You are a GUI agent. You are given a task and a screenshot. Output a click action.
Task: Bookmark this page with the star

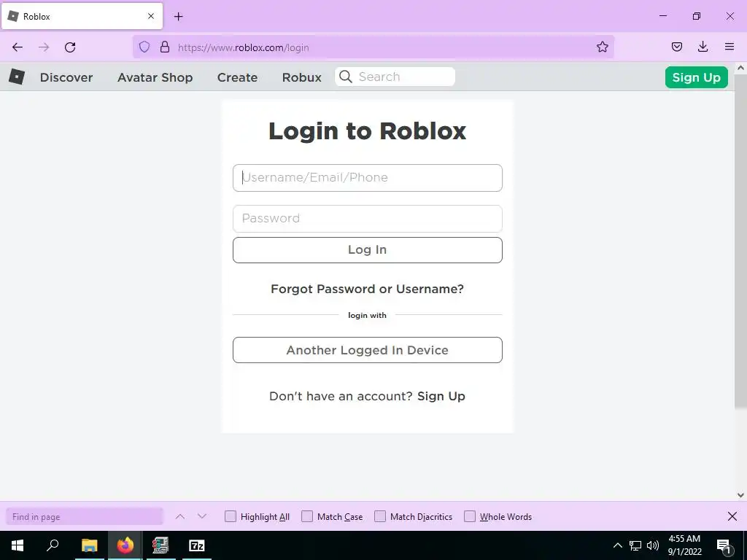point(602,47)
